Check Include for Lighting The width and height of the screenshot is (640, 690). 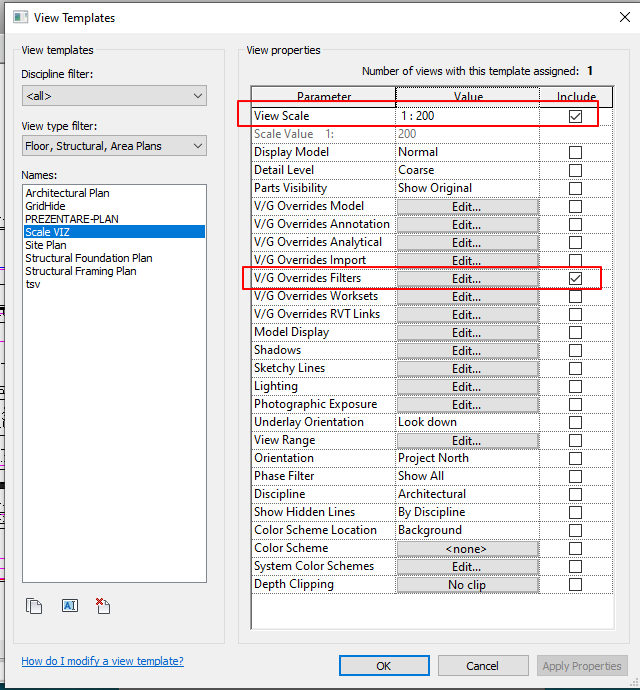click(575, 386)
